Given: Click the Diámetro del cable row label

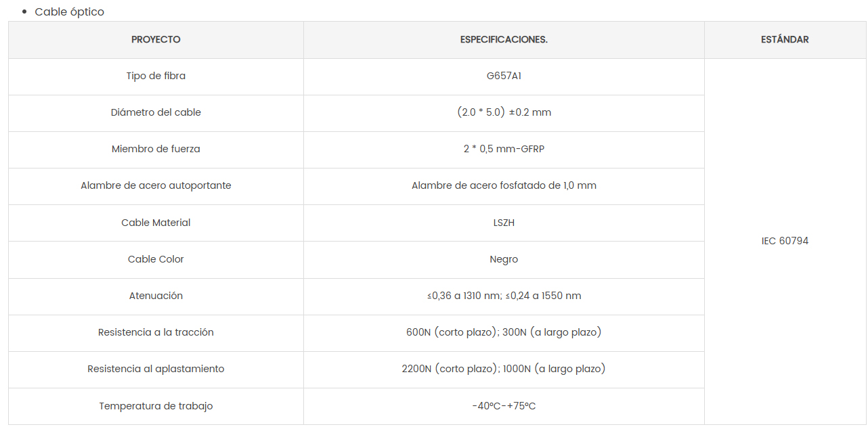Looking at the screenshot, I should pyautogui.click(x=156, y=112).
